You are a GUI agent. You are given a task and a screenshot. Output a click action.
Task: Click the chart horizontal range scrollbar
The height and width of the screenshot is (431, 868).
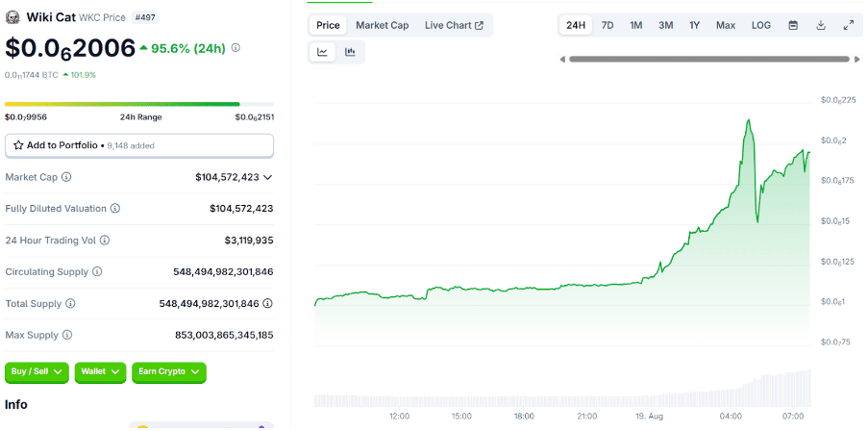pos(709,59)
